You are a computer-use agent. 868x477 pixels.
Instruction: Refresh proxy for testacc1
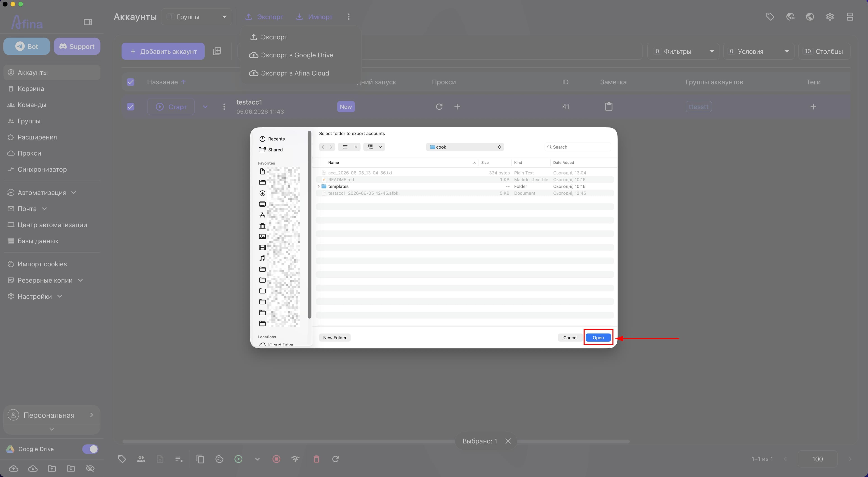(x=439, y=106)
